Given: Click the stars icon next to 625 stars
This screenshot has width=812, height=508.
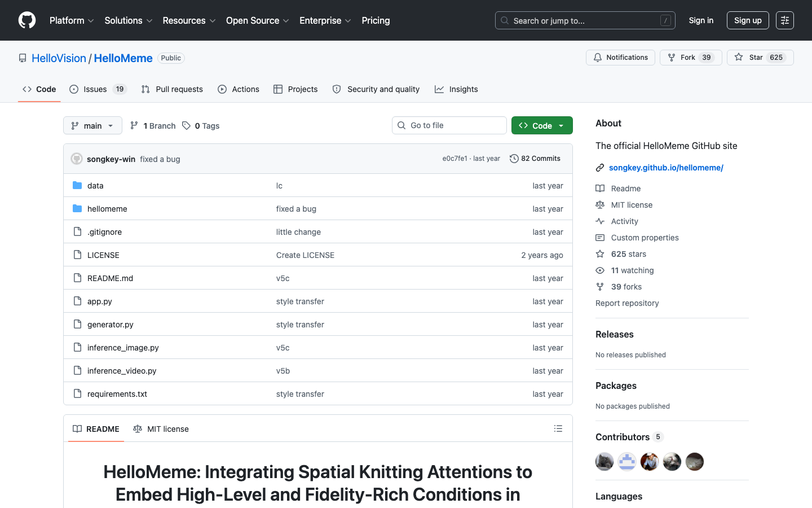Looking at the screenshot, I should 600,254.
